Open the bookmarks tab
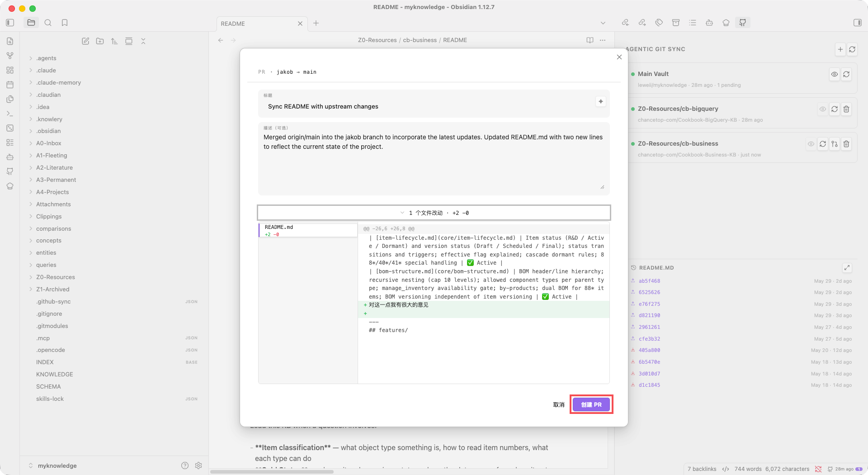 point(65,23)
